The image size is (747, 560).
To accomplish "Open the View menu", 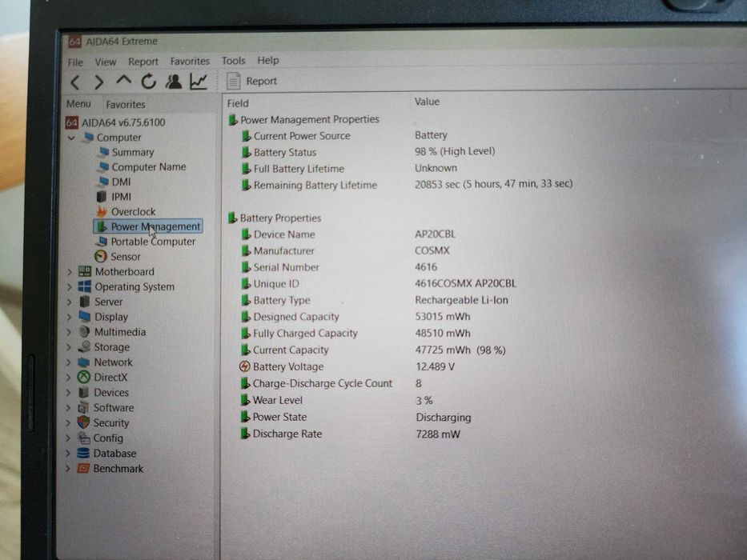I will coord(106,62).
